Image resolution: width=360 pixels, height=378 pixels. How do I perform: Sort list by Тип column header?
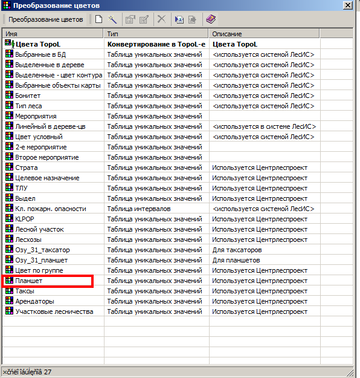pyautogui.click(x=156, y=33)
